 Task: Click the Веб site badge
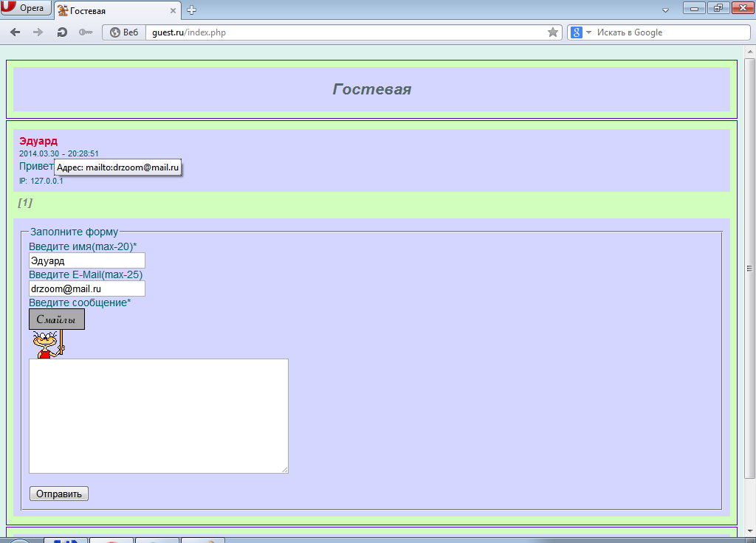(x=124, y=32)
